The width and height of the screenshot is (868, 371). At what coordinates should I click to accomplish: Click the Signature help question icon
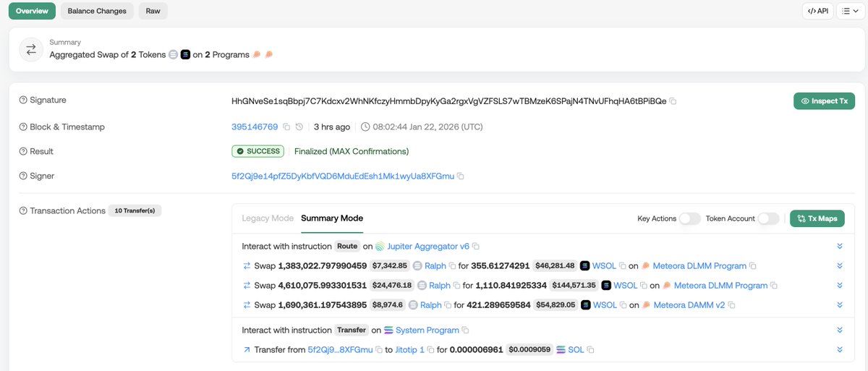(23, 101)
